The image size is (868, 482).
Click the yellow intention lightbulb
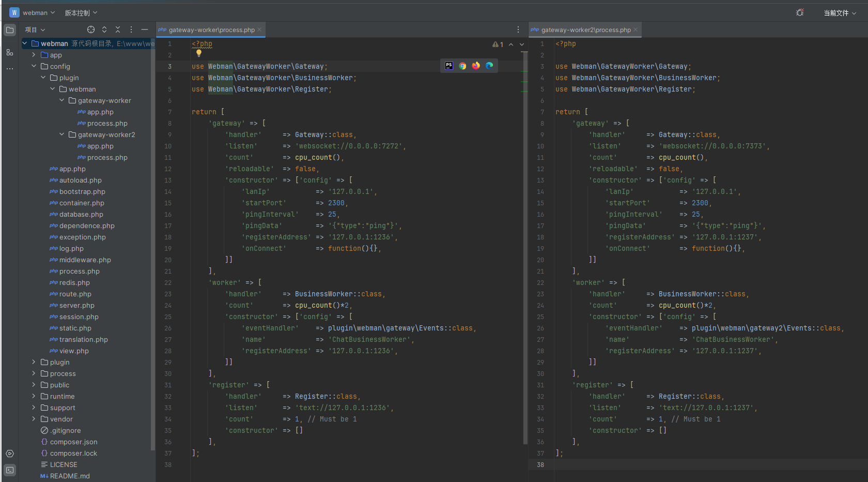tap(198, 53)
